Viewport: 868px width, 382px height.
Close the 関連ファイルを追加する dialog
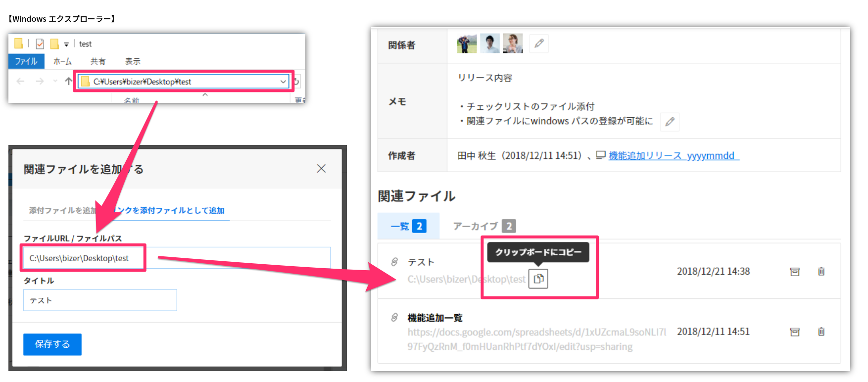[321, 169]
